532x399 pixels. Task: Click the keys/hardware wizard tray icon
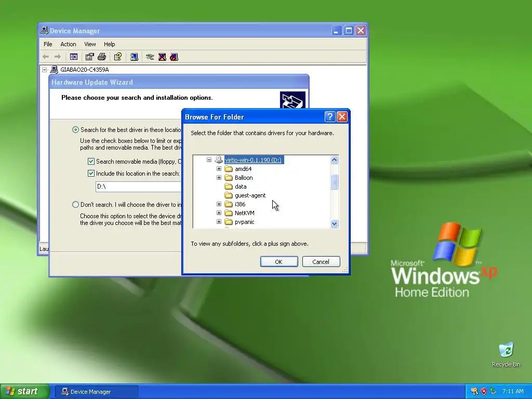[474, 391]
